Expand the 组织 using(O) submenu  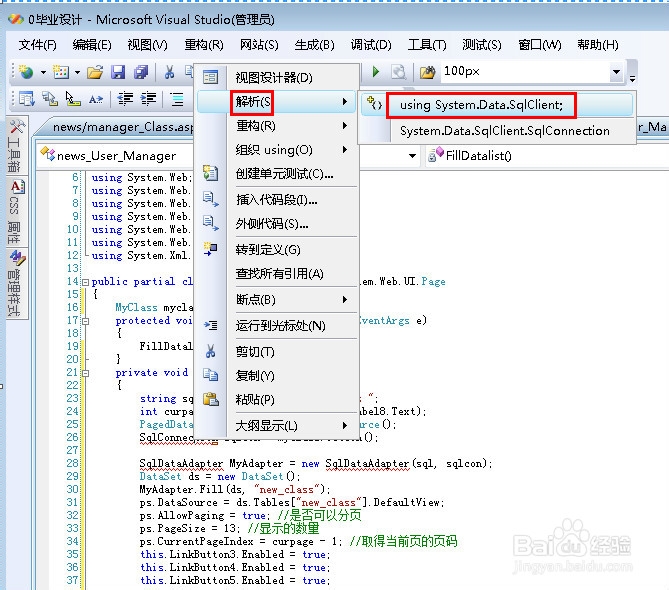[x=276, y=150]
